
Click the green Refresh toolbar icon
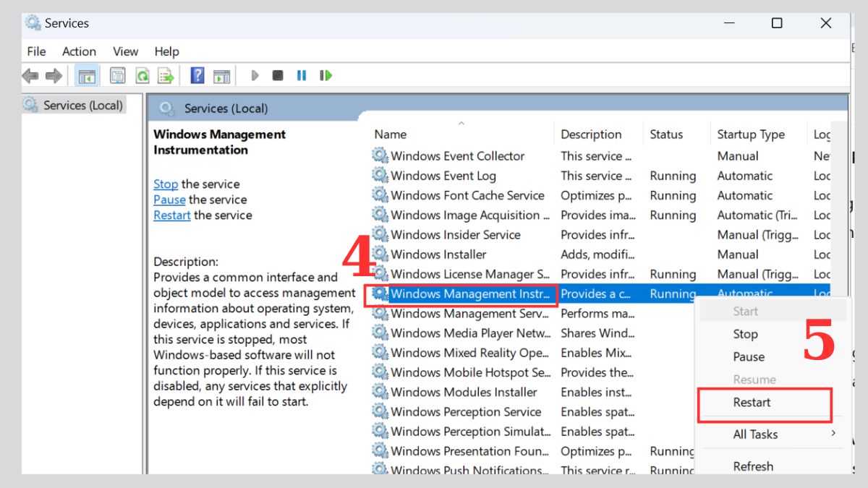point(142,75)
